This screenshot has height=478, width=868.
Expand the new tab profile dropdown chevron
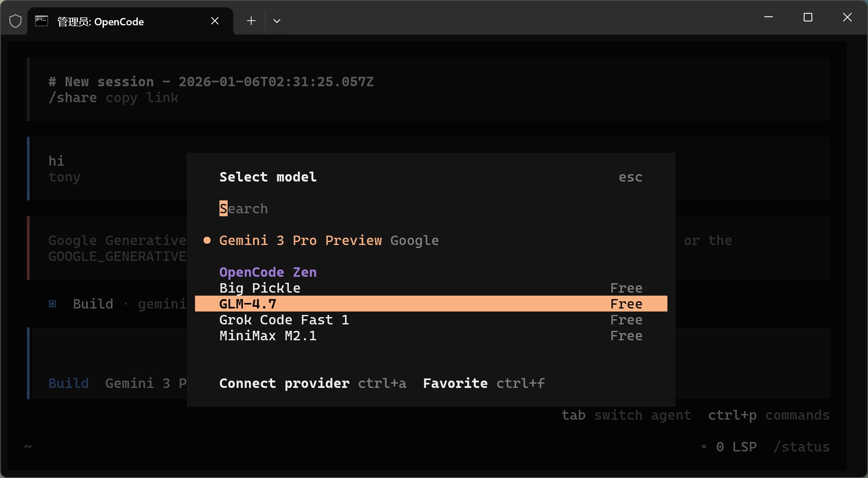pyautogui.click(x=277, y=21)
